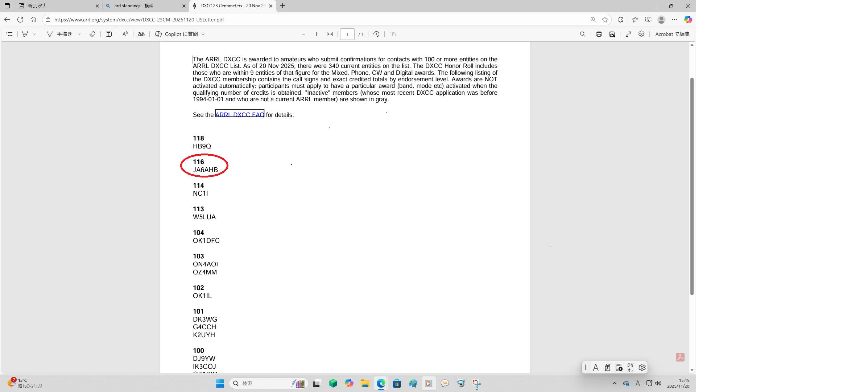Click the rotate page icon
Screen dimensions: 868x392
coord(376,34)
